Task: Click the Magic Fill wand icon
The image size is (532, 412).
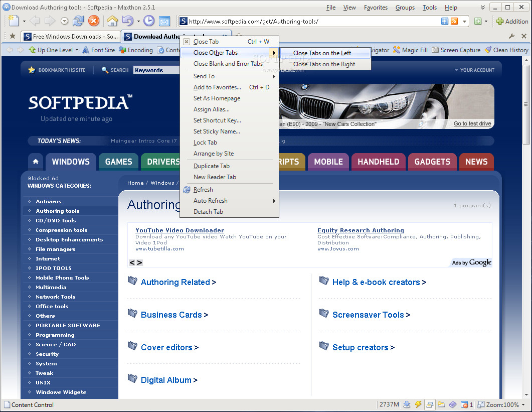Action: (396, 50)
